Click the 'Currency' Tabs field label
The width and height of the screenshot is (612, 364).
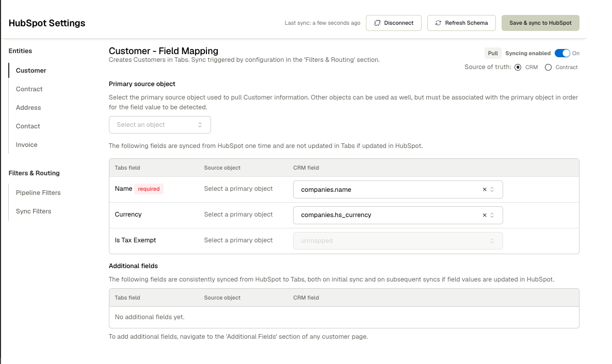(x=128, y=214)
